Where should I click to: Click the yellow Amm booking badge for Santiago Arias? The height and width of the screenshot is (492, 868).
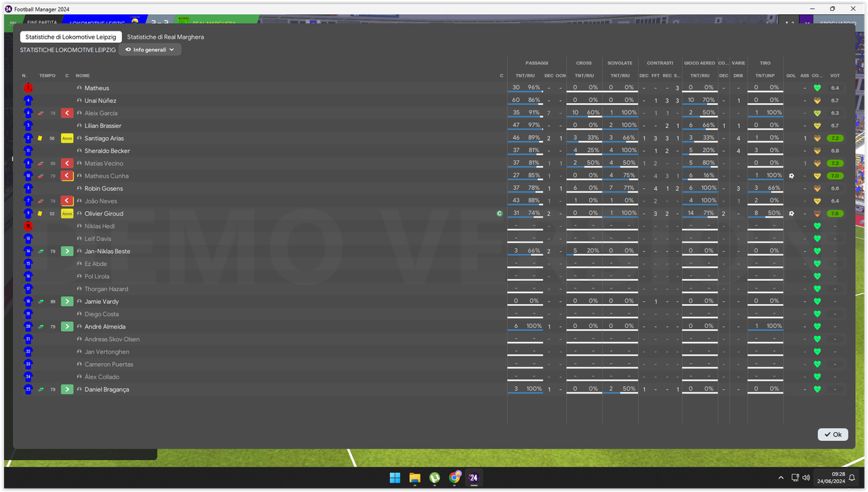click(x=66, y=138)
